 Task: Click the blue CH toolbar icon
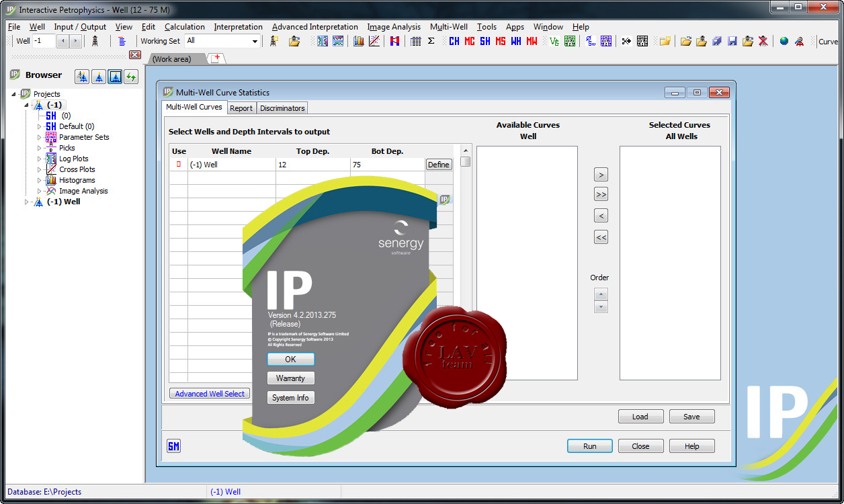tap(454, 41)
